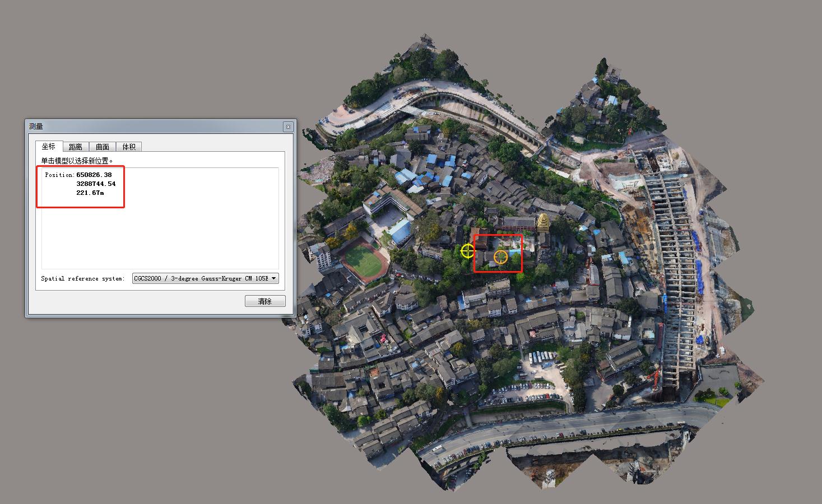Click the yellow crosshair measurement marker
This screenshot has height=504, width=822.
click(x=467, y=251)
